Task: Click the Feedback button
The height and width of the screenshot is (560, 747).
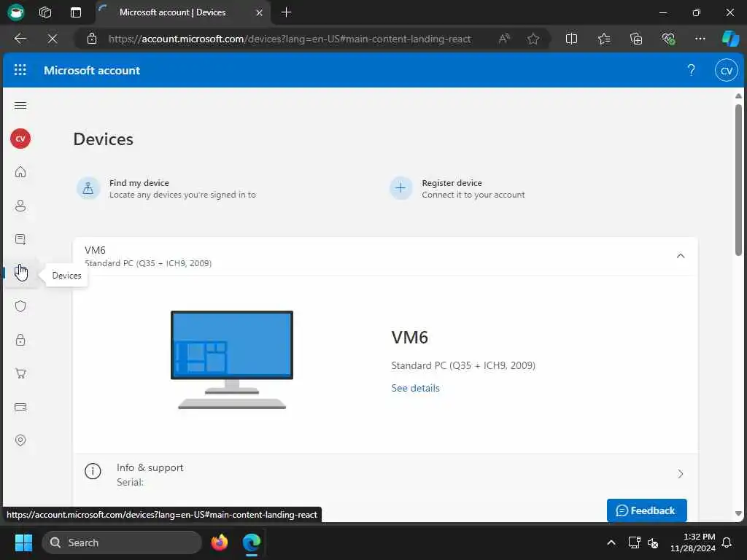Action: (x=646, y=510)
